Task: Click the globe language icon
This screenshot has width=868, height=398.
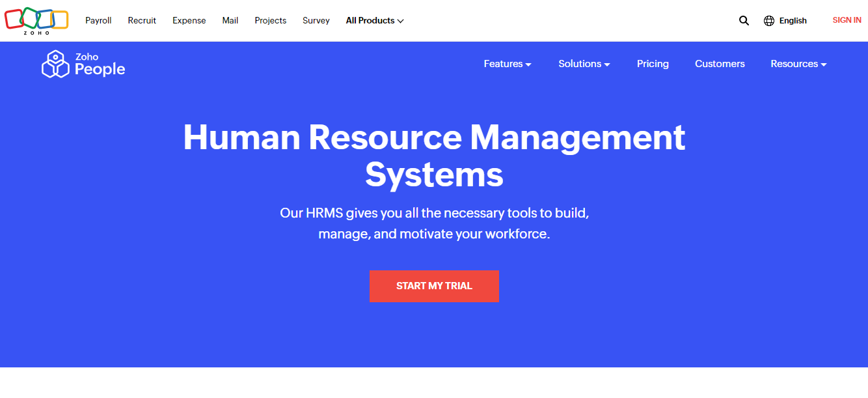Action: [x=768, y=21]
